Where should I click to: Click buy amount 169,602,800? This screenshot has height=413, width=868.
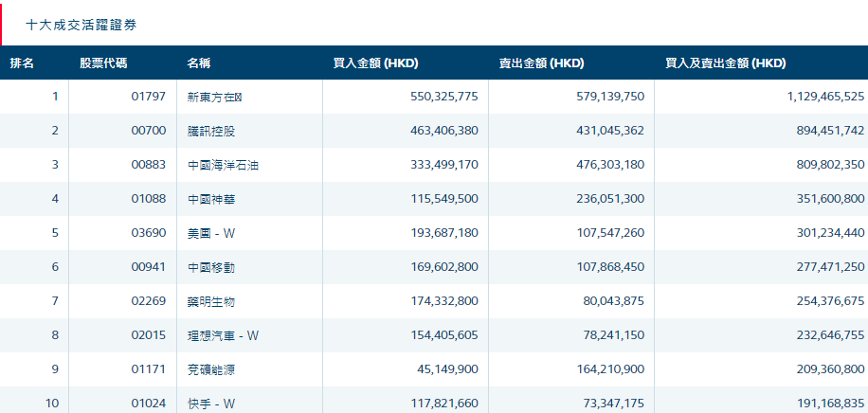(x=444, y=267)
